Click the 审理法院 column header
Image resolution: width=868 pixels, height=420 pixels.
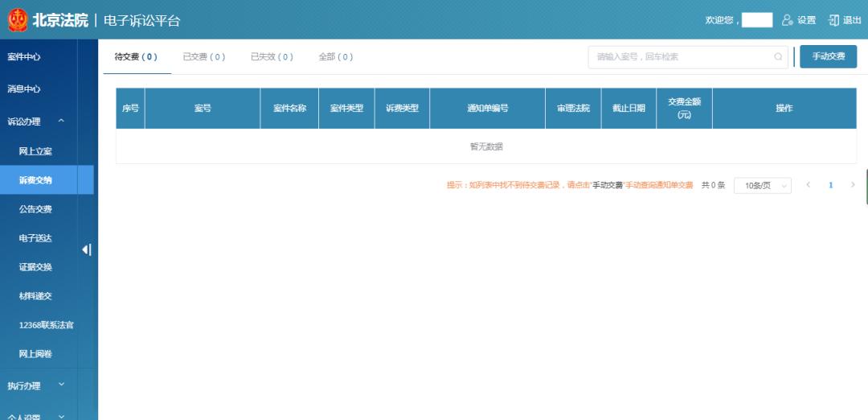574,109
